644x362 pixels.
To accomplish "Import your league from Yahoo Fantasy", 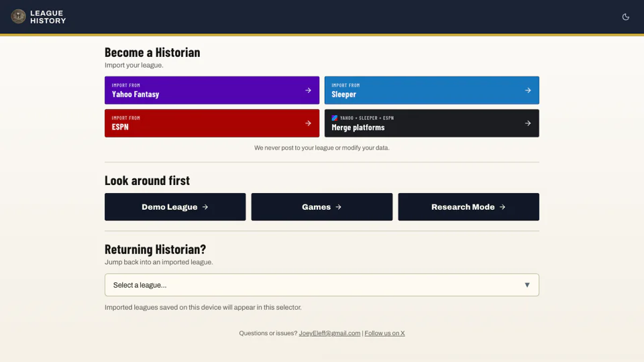I will (212, 90).
